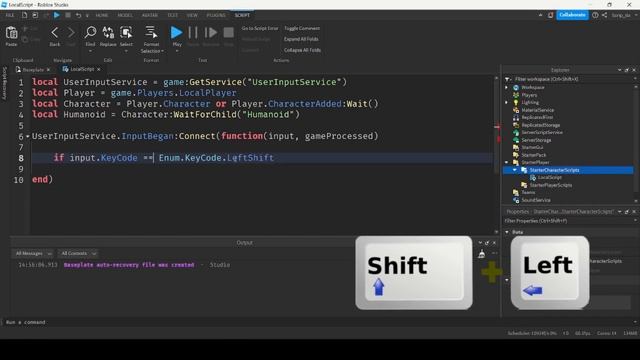Screen dimensions: 640x360
Task: Click the small Play icon in quick access bar
Action: (x=57, y=15)
